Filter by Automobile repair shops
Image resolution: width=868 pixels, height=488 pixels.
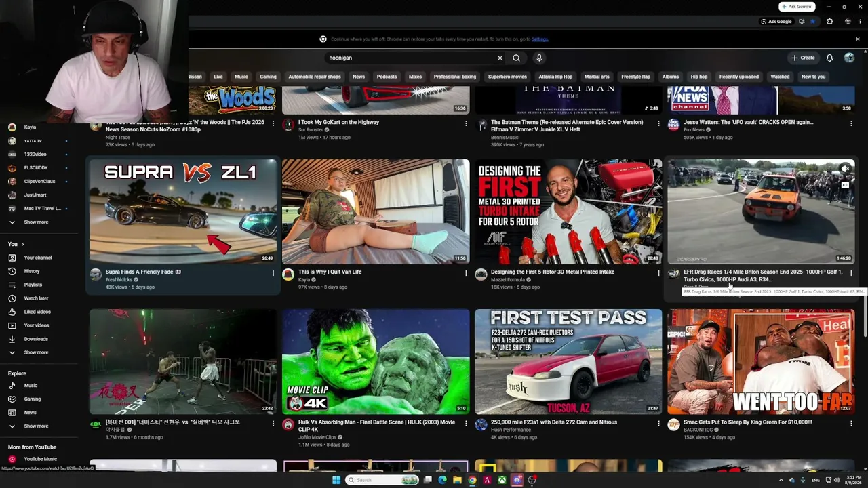coord(315,77)
